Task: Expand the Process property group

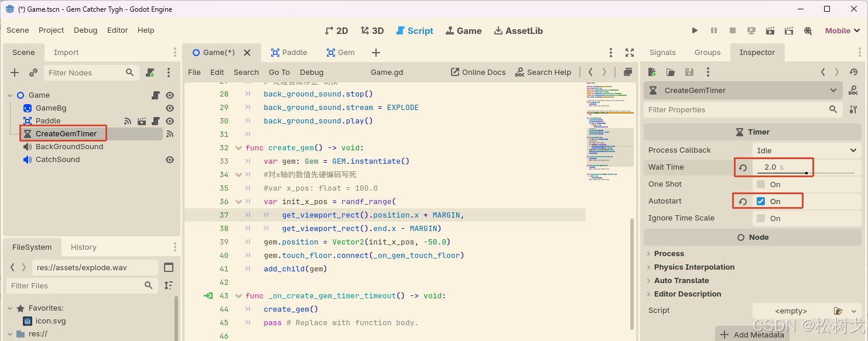Action: click(x=669, y=254)
